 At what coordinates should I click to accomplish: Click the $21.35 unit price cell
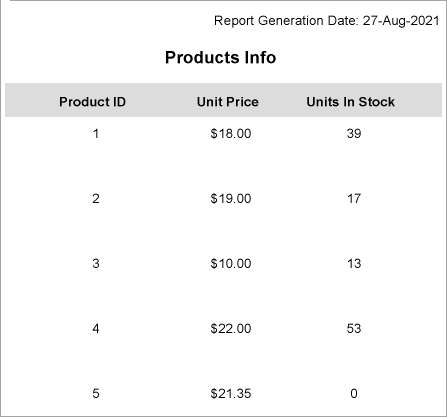click(x=231, y=394)
